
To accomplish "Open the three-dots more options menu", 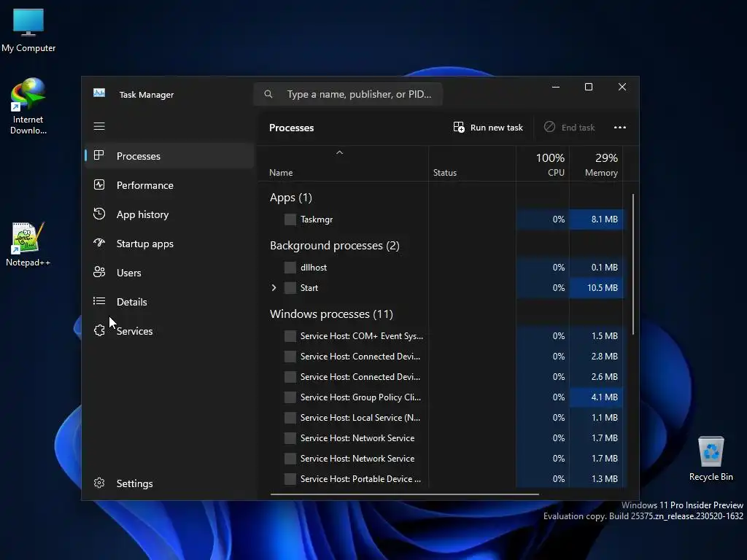I will coord(620,127).
